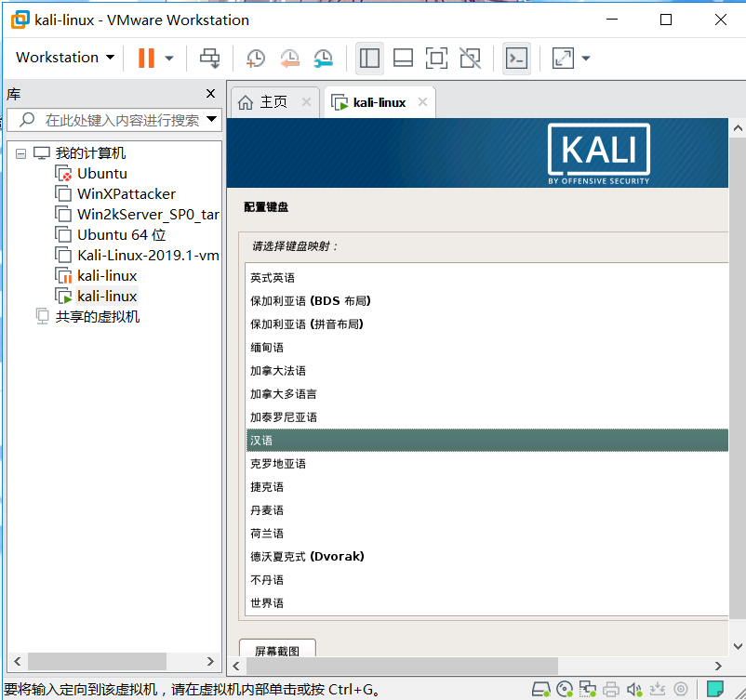This screenshot has width=746, height=700.
Task: Click the library scroll left arrow
Action: coord(18,662)
